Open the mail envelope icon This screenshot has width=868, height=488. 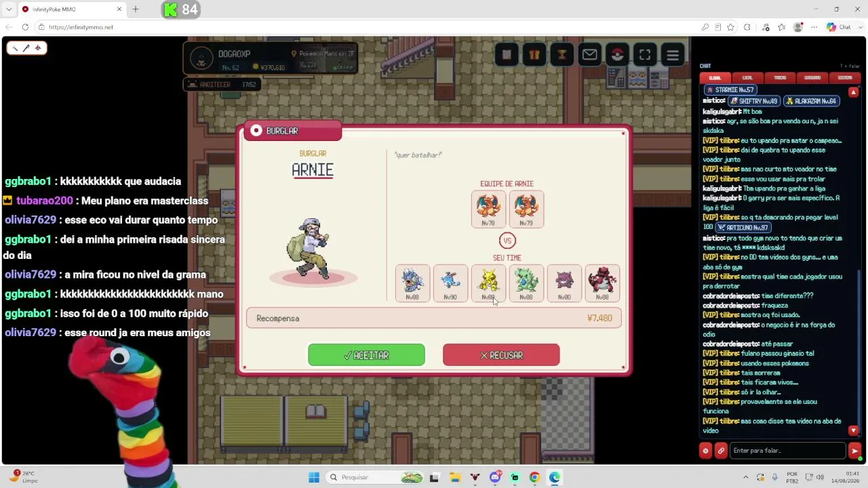pos(590,55)
